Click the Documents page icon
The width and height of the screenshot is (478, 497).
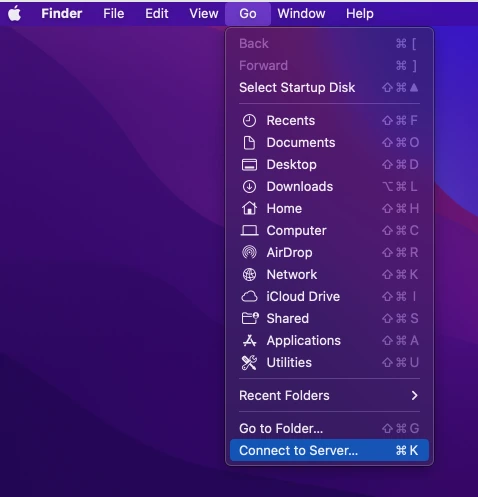249,143
